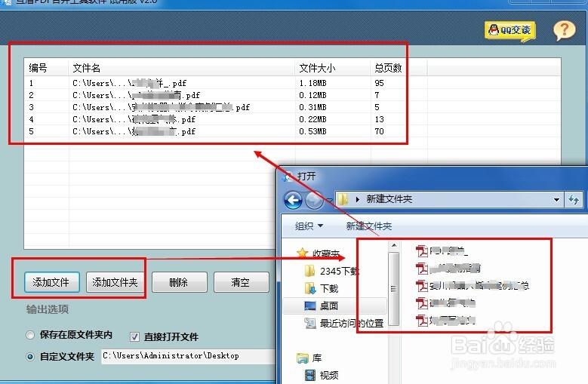
Task: Select file row 5 with size 0.53MB
Action: [293, 131]
